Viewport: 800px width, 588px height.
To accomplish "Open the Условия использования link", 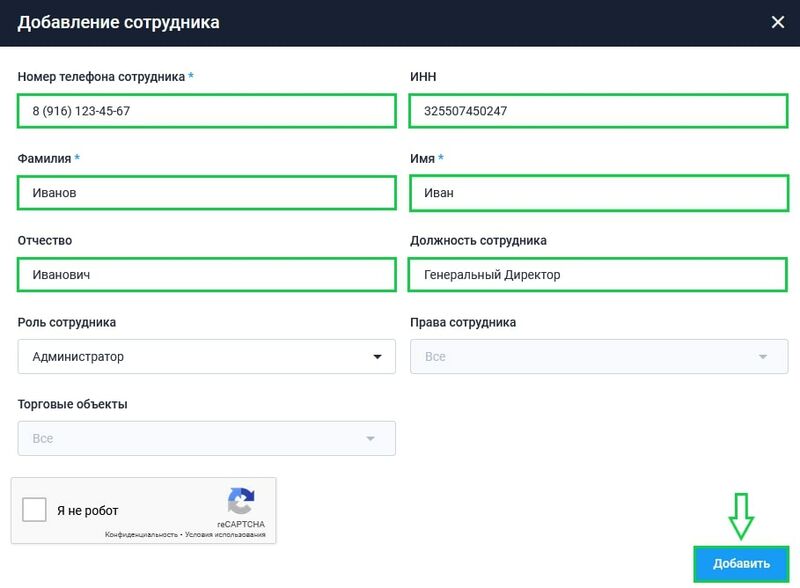I will point(225,534).
